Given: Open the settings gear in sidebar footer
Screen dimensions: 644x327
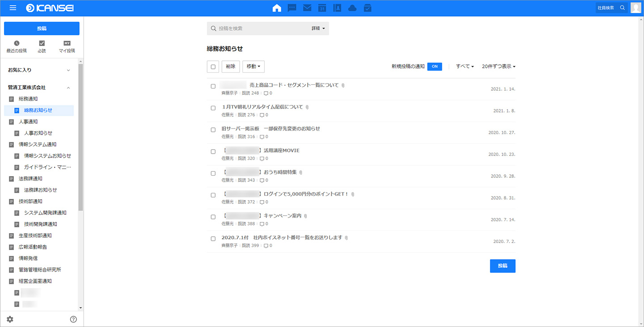Looking at the screenshot, I should [x=10, y=319].
